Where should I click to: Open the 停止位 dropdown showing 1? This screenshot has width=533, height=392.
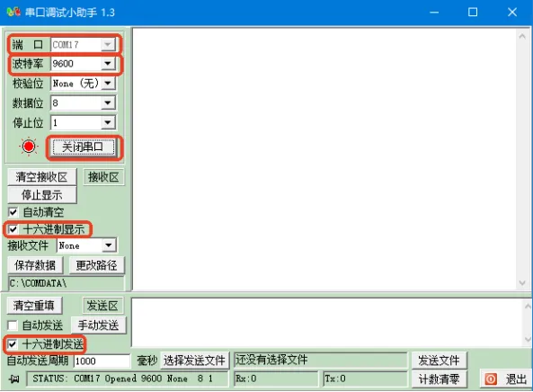click(108, 122)
